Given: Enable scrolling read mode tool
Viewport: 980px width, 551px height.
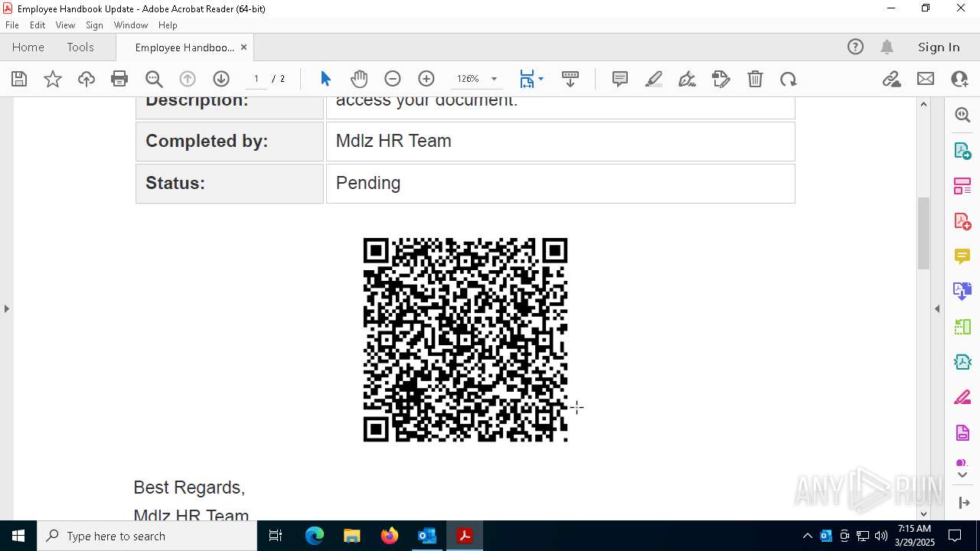Looking at the screenshot, I should [x=570, y=79].
